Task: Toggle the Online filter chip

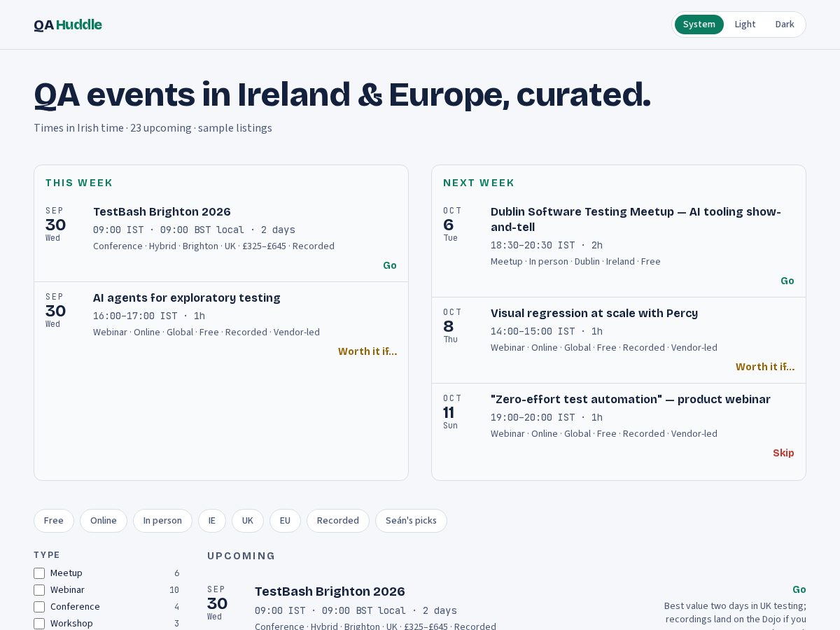Action: pyautogui.click(x=104, y=521)
